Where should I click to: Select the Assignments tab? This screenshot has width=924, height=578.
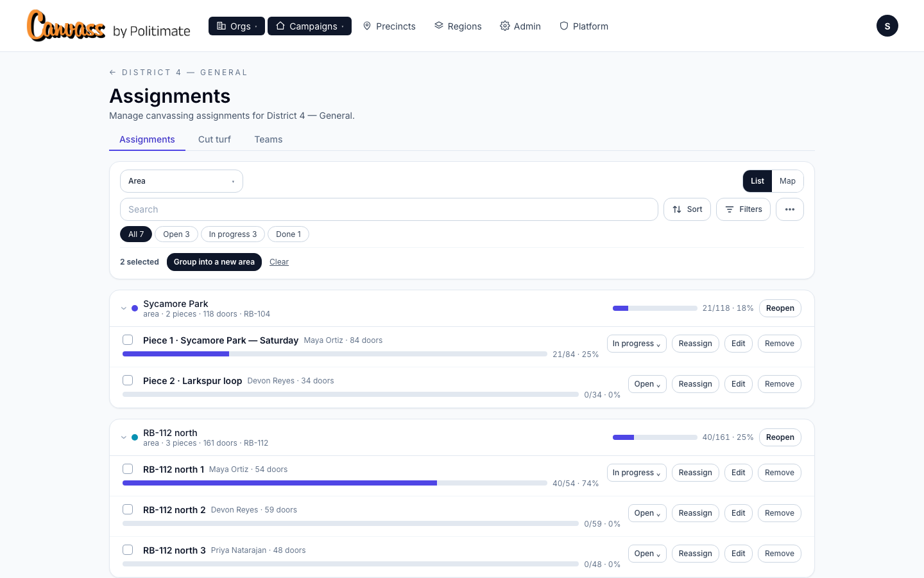(147, 139)
